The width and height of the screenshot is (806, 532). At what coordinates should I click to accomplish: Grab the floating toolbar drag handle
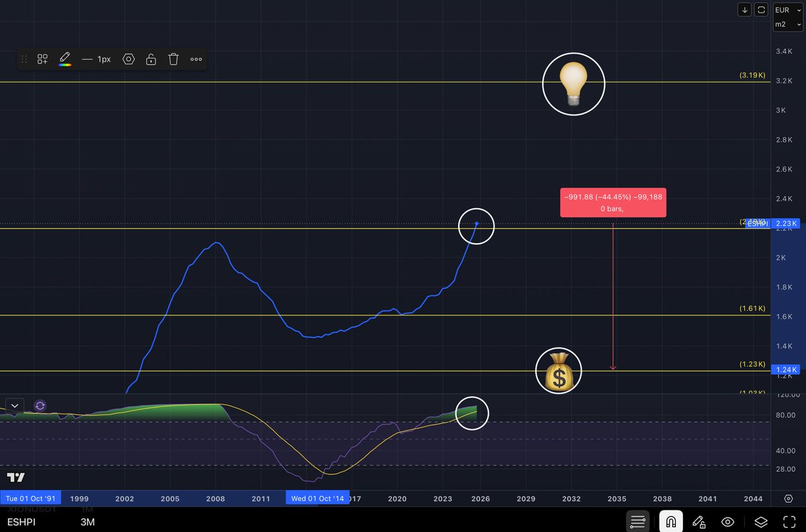25,59
